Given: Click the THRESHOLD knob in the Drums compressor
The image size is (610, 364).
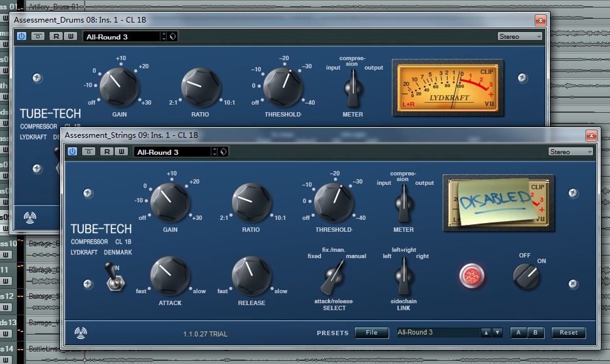Looking at the screenshot, I should tap(283, 87).
